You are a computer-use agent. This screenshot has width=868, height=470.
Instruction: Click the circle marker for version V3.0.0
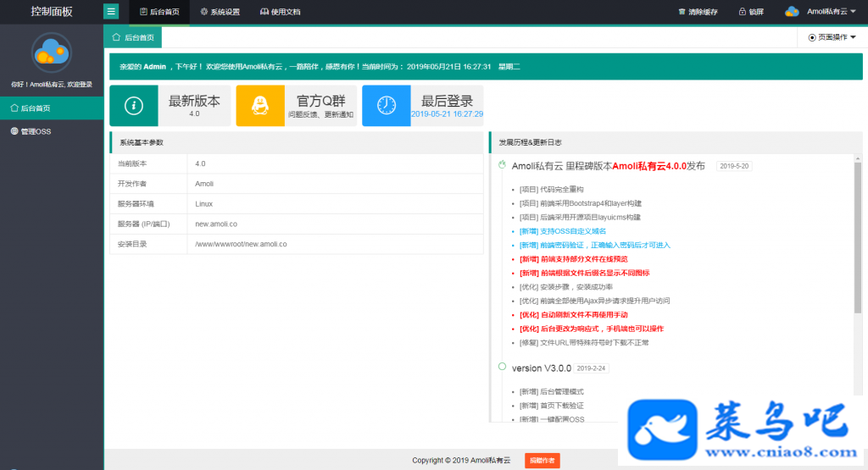(502, 366)
